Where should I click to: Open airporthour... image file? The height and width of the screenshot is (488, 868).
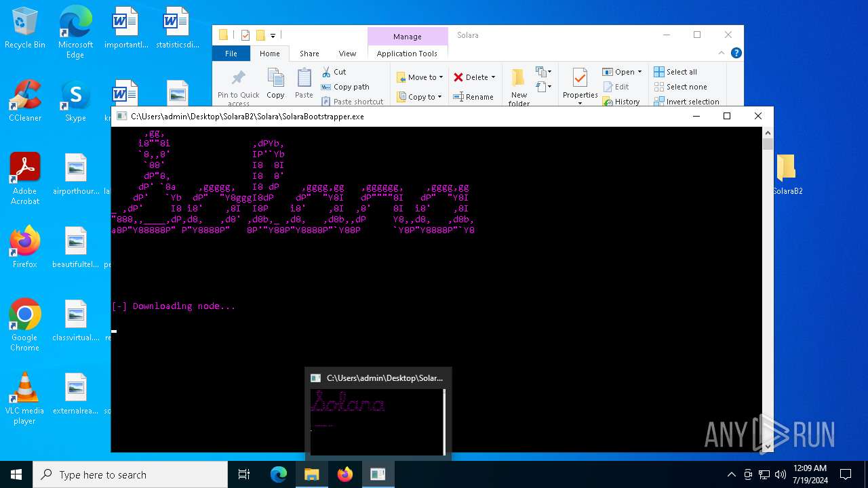75,175
